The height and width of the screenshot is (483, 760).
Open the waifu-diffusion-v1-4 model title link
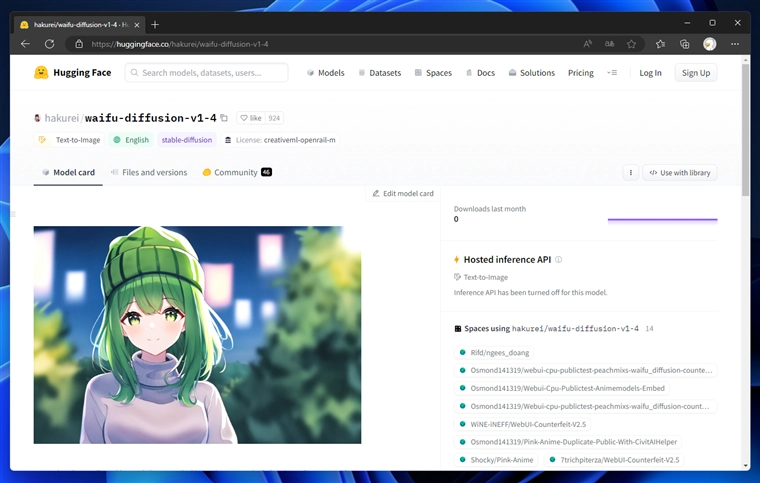150,118
